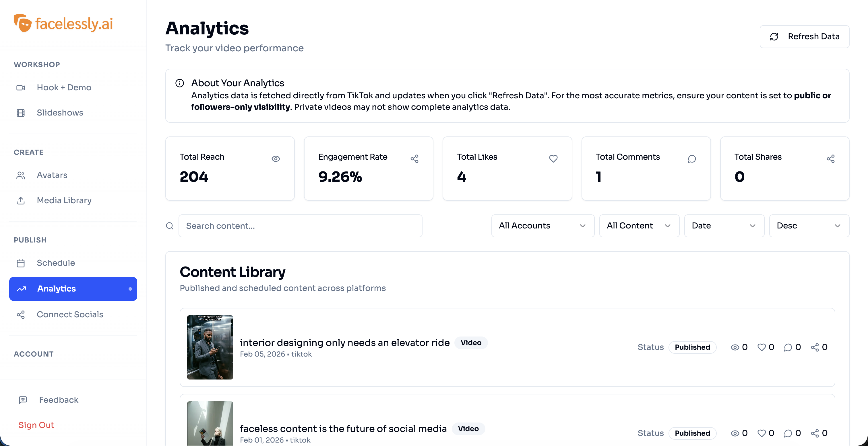Screen dimensions: 868x446
Task: Open the elevator ride video thumbnail
Action: click(210, 347)
